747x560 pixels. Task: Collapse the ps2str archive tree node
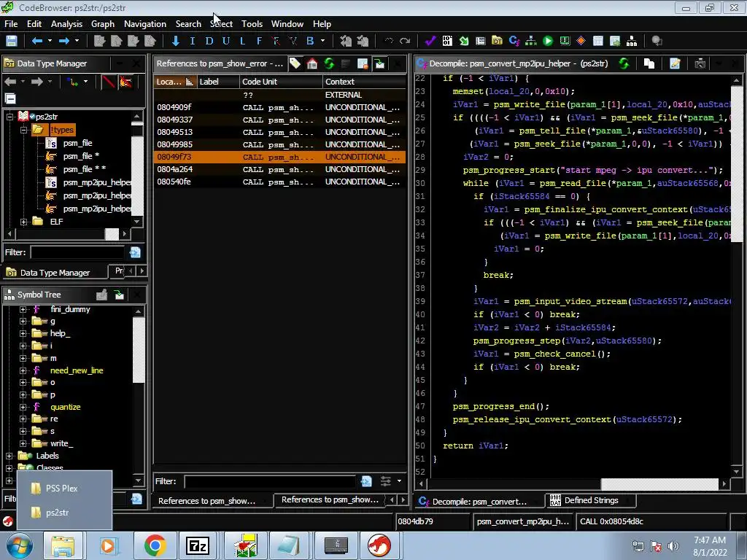point(9,116)
